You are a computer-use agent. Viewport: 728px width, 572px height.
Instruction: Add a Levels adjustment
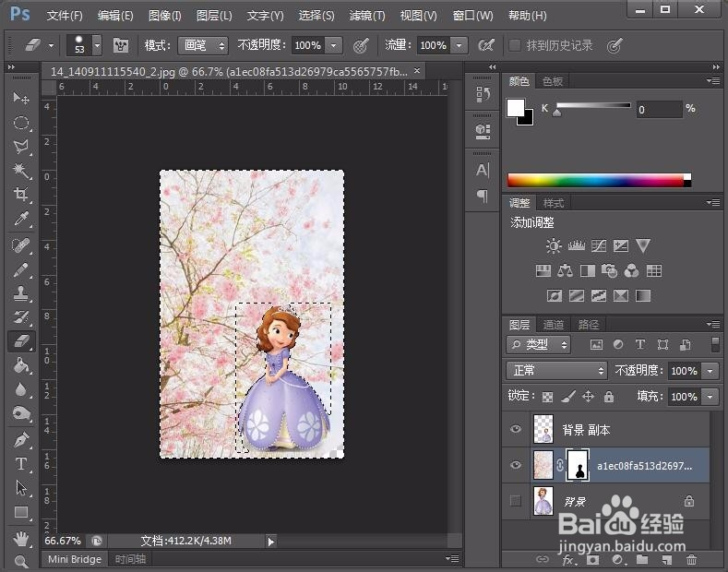[576, 245]
